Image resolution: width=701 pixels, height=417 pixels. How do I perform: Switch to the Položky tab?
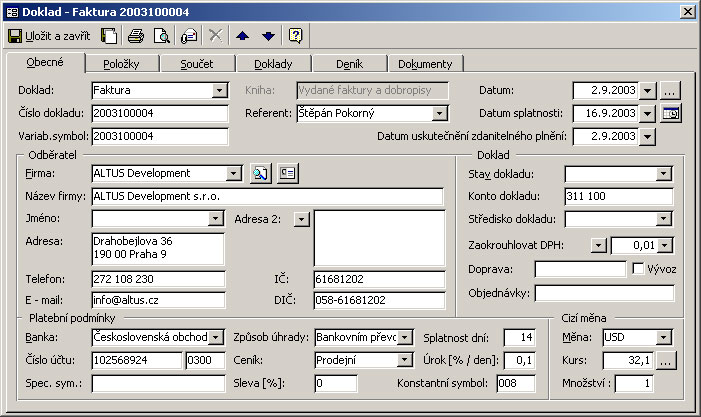[121, 64]
